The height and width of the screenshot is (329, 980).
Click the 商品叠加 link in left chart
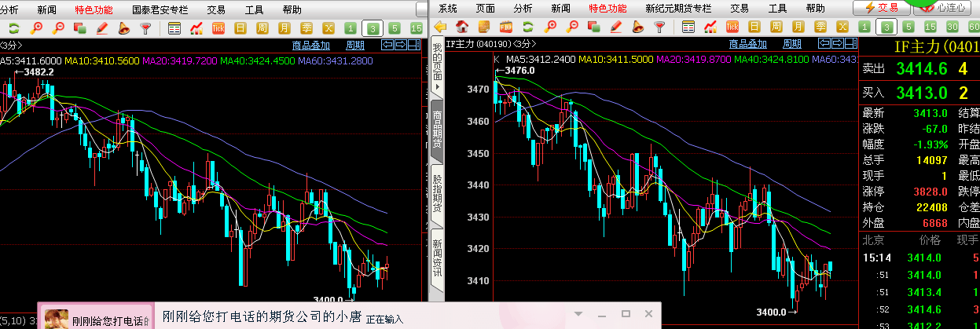click(310, 45)
